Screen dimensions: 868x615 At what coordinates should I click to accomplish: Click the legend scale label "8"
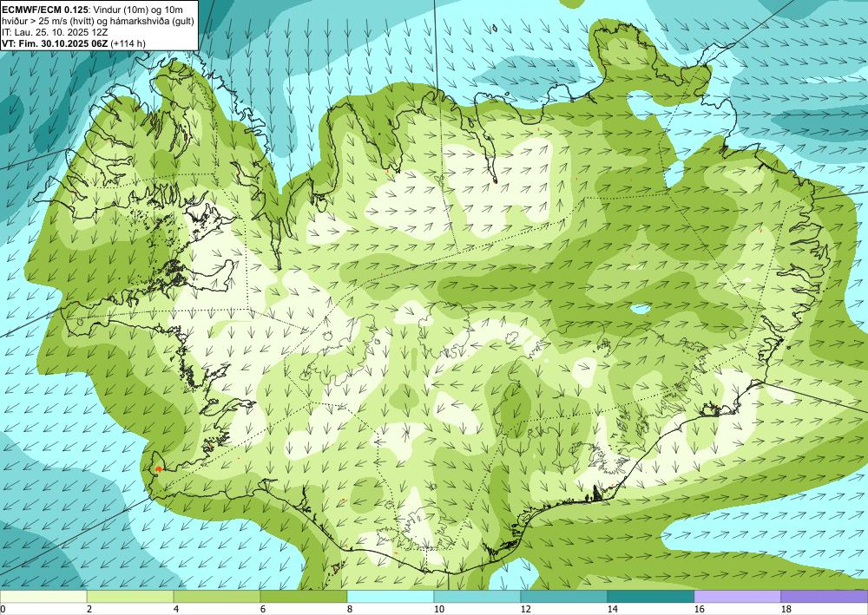[x=350, y=609]
